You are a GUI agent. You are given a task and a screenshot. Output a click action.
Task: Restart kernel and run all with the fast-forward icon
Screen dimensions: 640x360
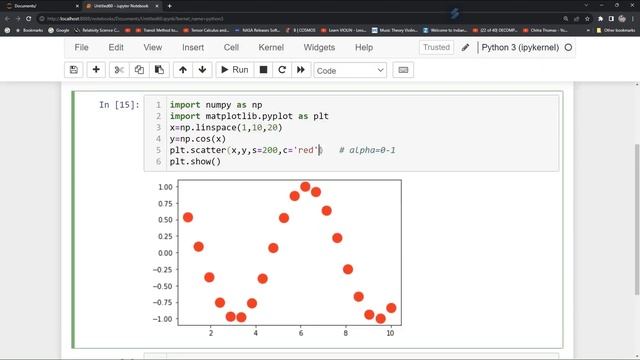pos(301,70)
